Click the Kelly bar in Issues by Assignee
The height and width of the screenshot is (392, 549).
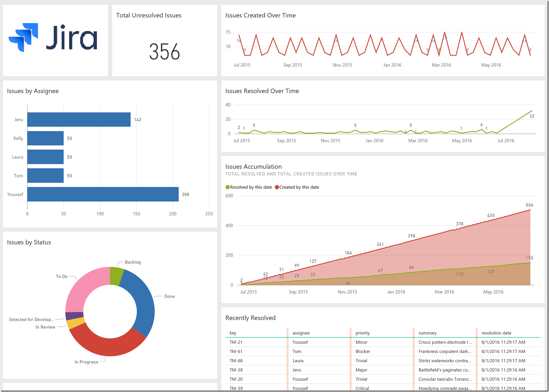[45, 138]
